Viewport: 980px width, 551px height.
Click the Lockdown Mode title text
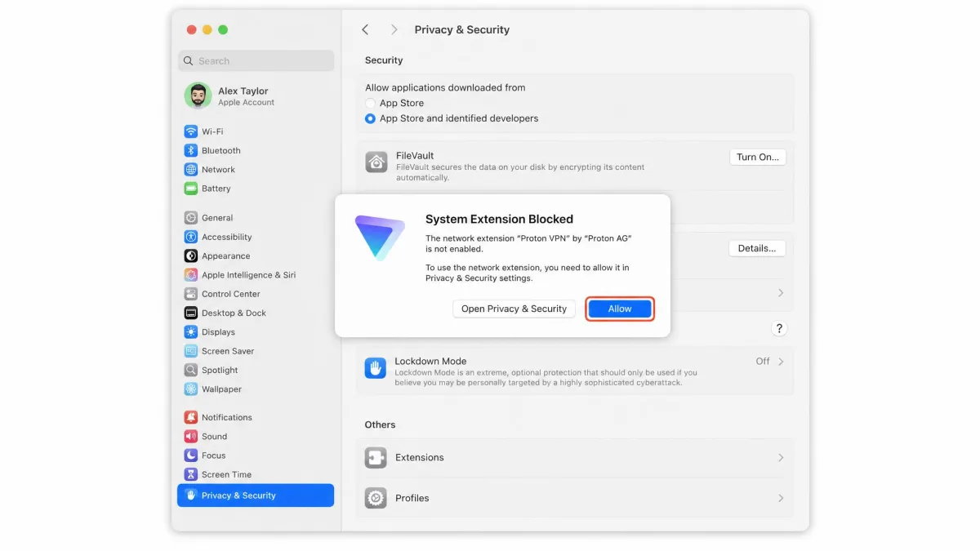pyautogui.click(x=430, y=361)
